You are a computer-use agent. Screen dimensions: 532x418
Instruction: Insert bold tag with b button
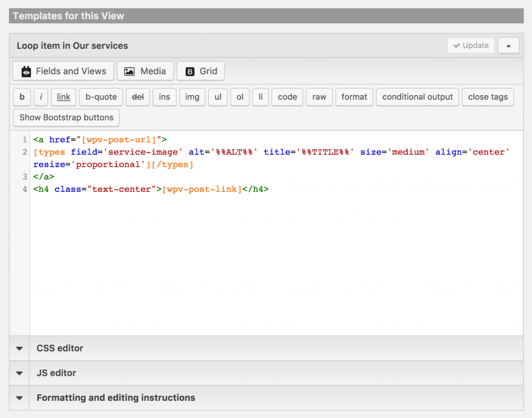[22, 97]
